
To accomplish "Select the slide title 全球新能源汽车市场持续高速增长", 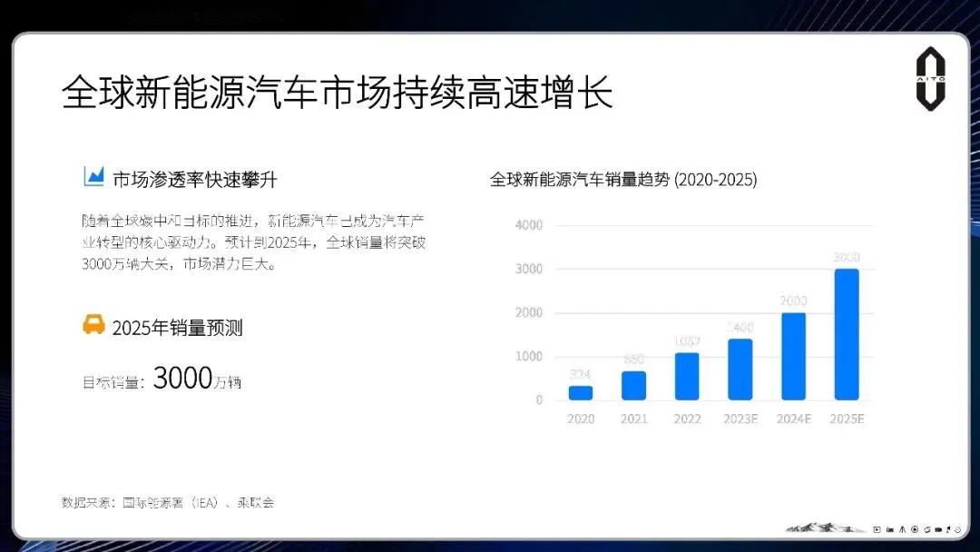I will point(338,91).
